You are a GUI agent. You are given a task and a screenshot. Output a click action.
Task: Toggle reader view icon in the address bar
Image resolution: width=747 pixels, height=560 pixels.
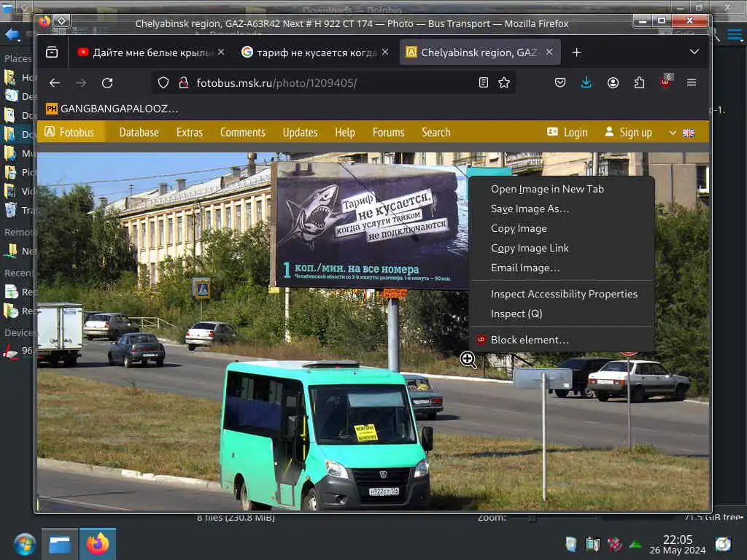click(484, 83)
